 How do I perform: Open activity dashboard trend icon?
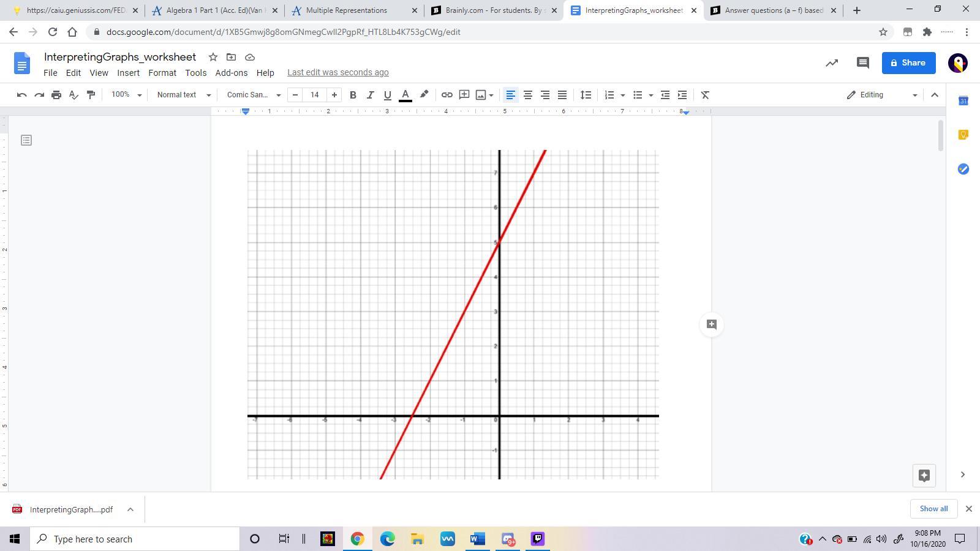click(x=832, y=62)
